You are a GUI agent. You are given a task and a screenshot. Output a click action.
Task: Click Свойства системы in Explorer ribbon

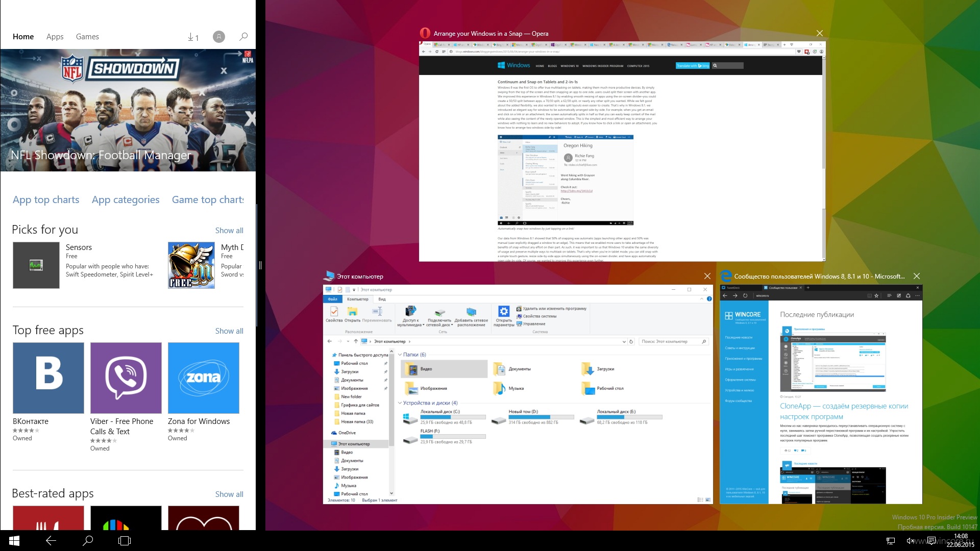(536, 316)
